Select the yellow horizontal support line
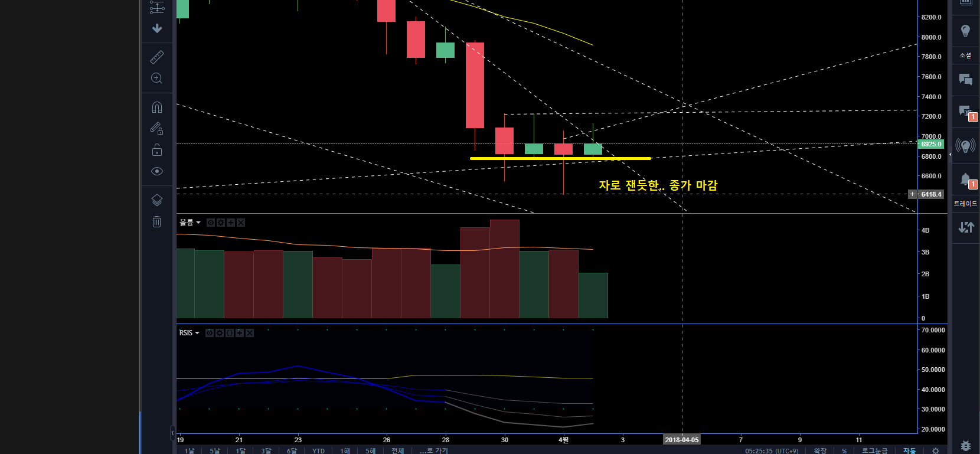Image resolution: width=980 pixels, height=454 pixels. pos(560,158)
